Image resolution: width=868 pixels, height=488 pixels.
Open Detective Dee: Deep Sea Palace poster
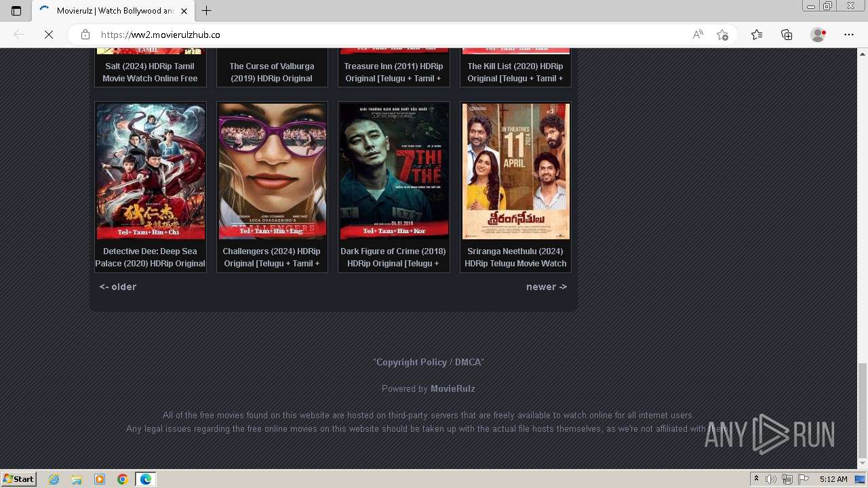pyautogui.click(x=151, y=171)
